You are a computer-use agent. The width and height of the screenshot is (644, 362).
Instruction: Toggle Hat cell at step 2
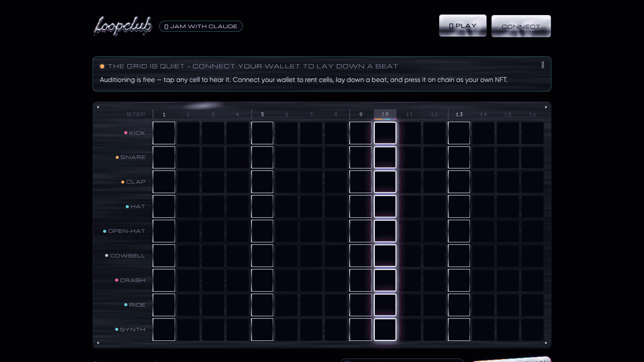tap(189, 207)
